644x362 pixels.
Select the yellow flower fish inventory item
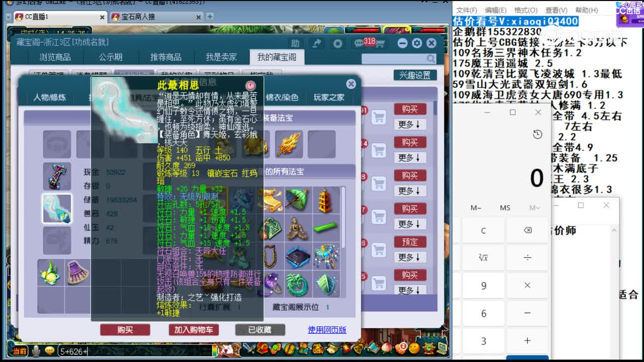(50, 273)
